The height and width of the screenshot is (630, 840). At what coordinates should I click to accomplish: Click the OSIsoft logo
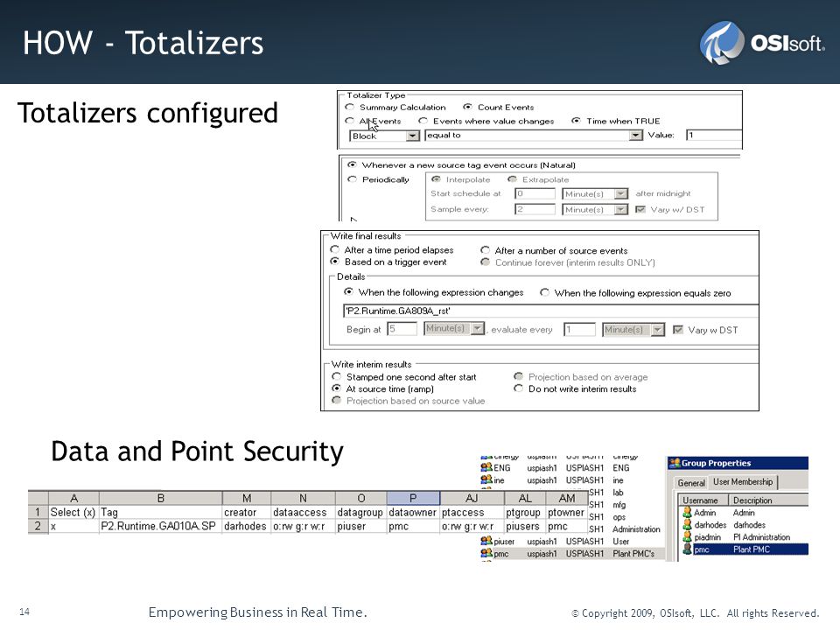[x=763, y=42]
